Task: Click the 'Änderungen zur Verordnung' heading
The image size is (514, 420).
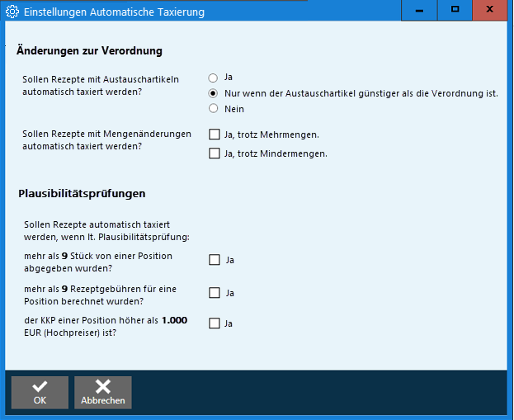Action: point(89,51)
